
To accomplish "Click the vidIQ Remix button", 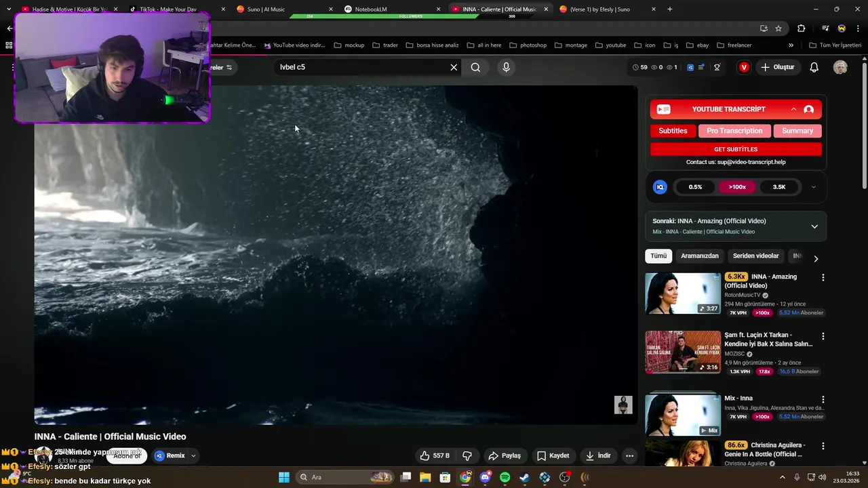I will [170, 455].
